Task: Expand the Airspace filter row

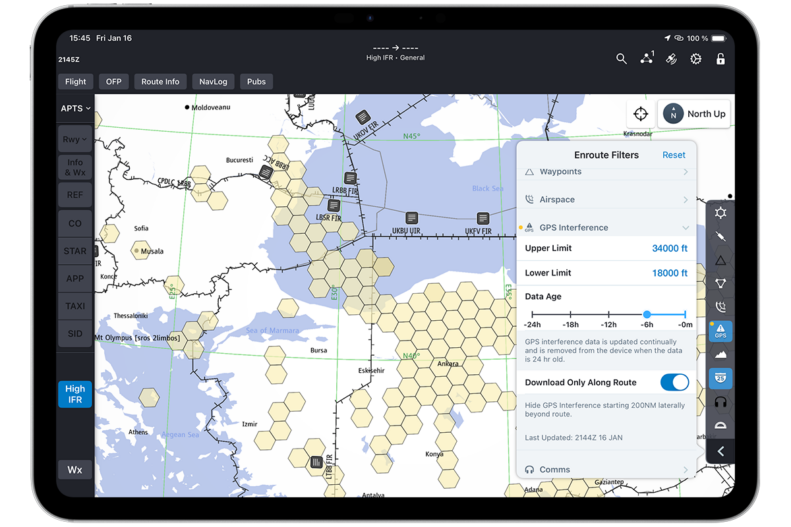Action: pyautogui.click(x=606, y=200)
